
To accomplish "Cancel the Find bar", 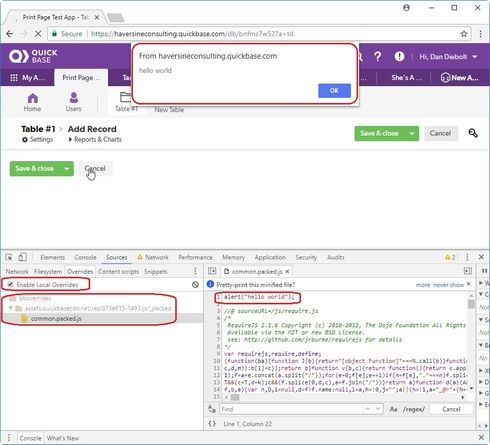I will tap(451, 409).
